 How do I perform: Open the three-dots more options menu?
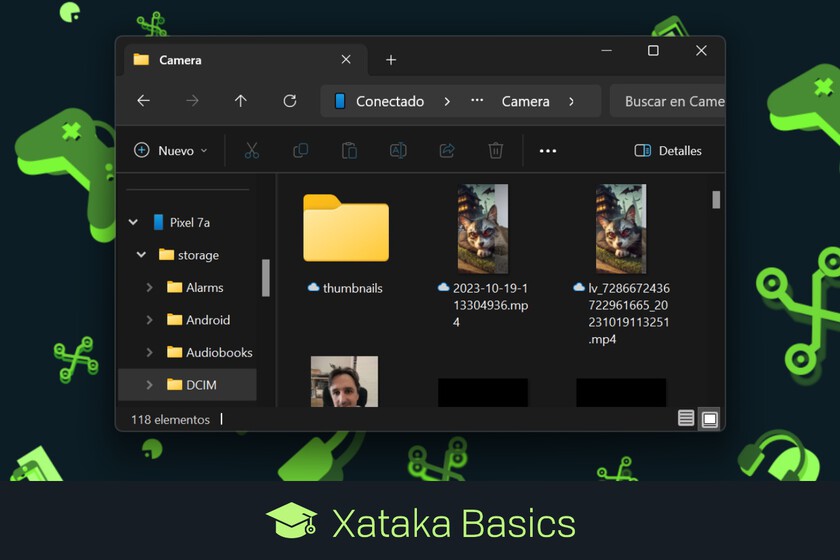547,151
